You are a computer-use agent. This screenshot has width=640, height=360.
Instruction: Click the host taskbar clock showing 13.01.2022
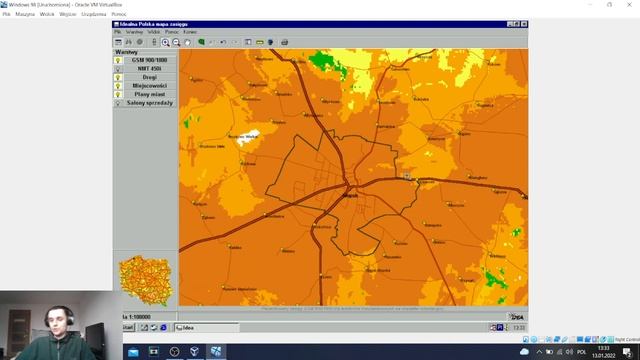604,352
